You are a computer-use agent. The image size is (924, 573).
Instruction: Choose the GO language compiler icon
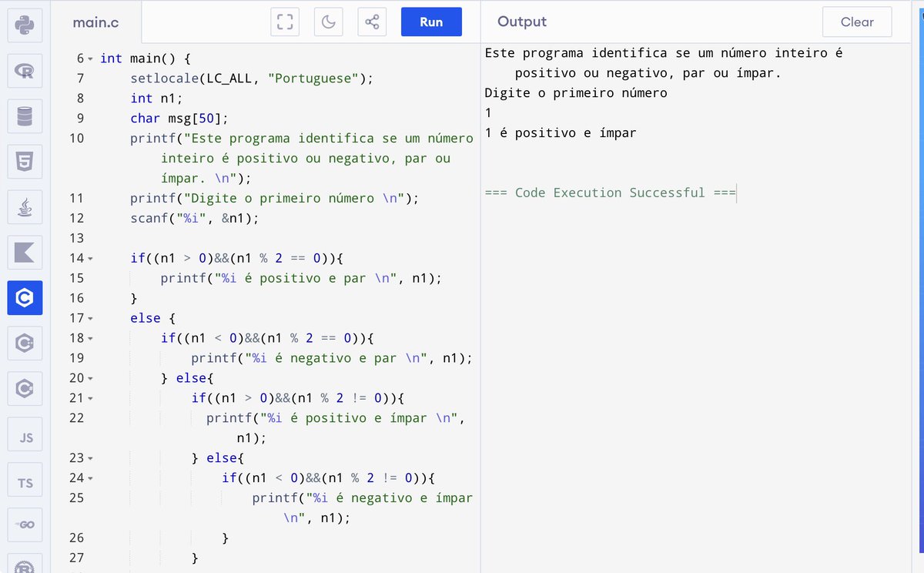click(x=25, y=524)
